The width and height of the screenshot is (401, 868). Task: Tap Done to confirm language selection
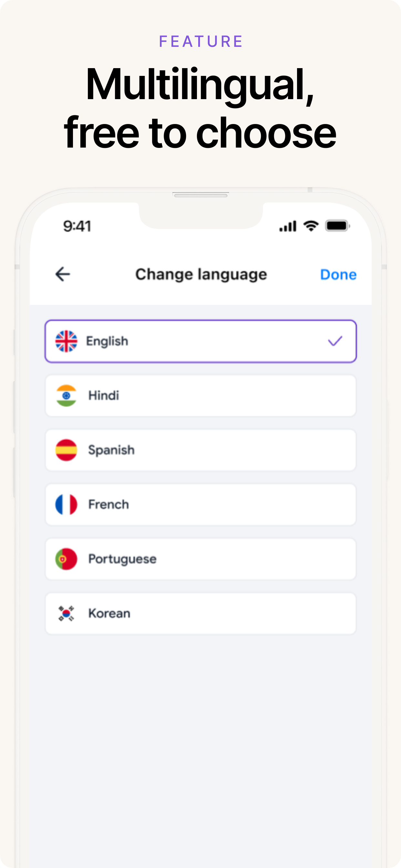point(339,274)
